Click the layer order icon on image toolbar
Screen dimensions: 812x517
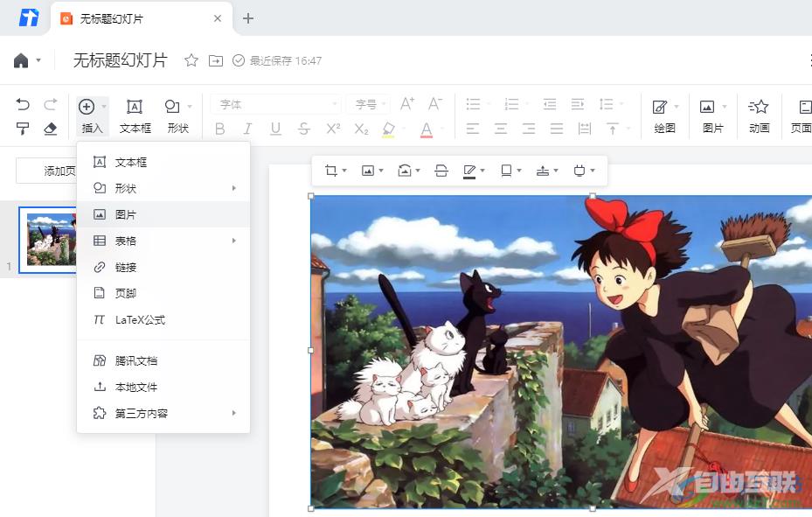pyautogui.click(x=543, y=171)
